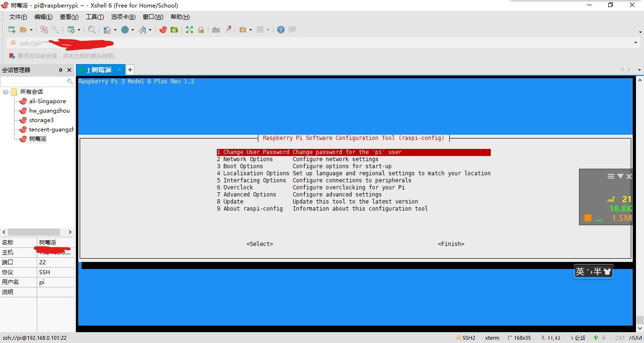Click the tab scroll right arrow

click(x=628, y=70)
